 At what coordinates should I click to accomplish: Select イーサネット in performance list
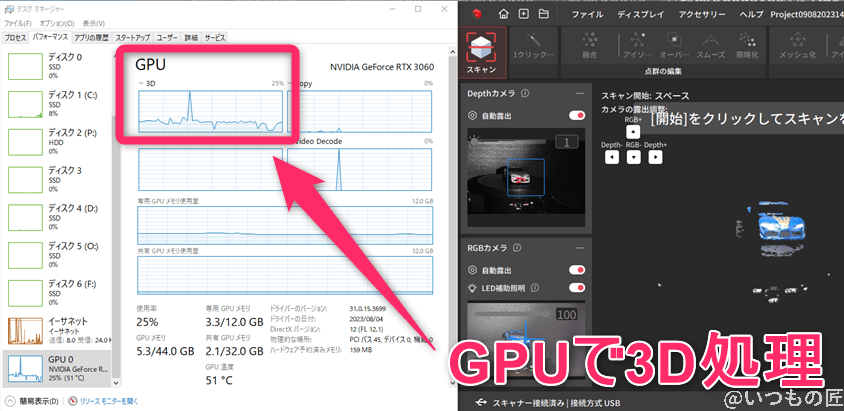pyautogui.click(x=57, y=330)
